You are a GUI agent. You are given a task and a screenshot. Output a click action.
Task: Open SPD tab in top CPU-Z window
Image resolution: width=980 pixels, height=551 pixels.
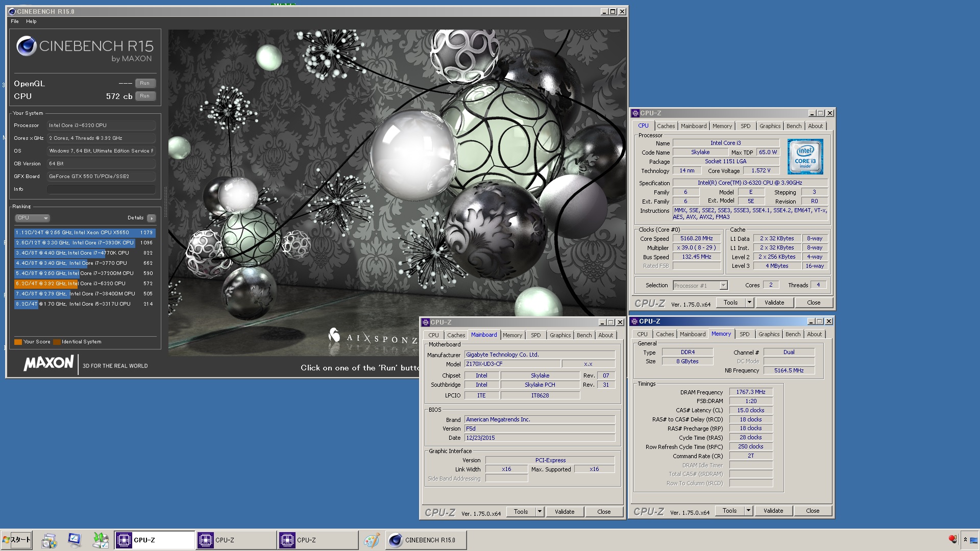(746, 126)
